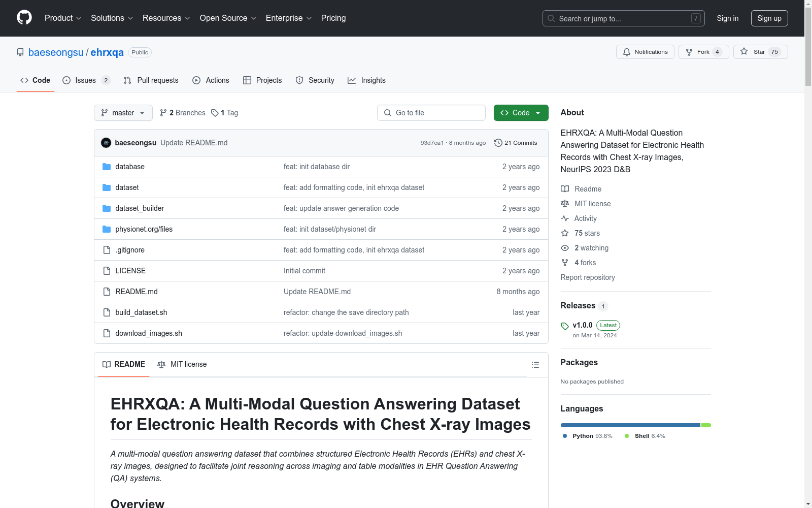Click the Search or jump to field
Screen dimensions: 812x508
[624, 18]
